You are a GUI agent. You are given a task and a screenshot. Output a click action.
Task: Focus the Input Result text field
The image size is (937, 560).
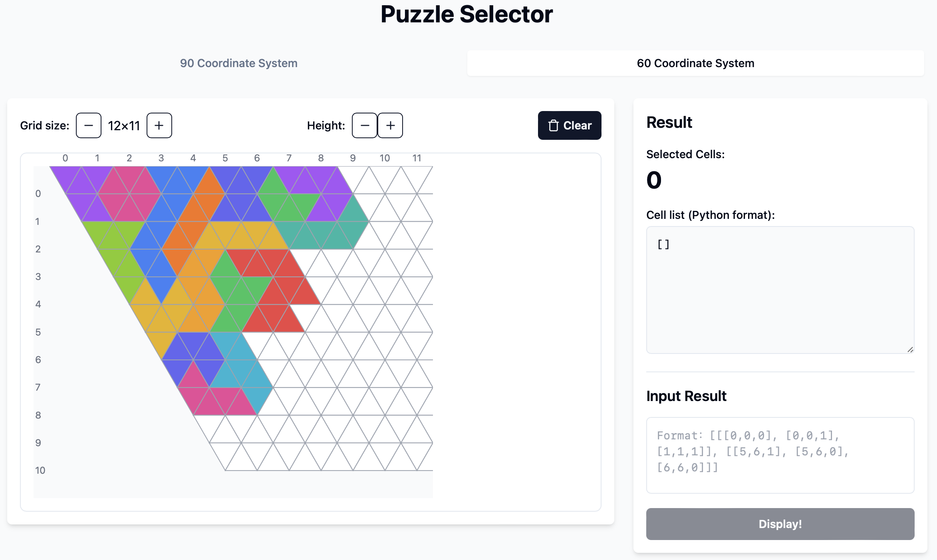coord(780,455)
